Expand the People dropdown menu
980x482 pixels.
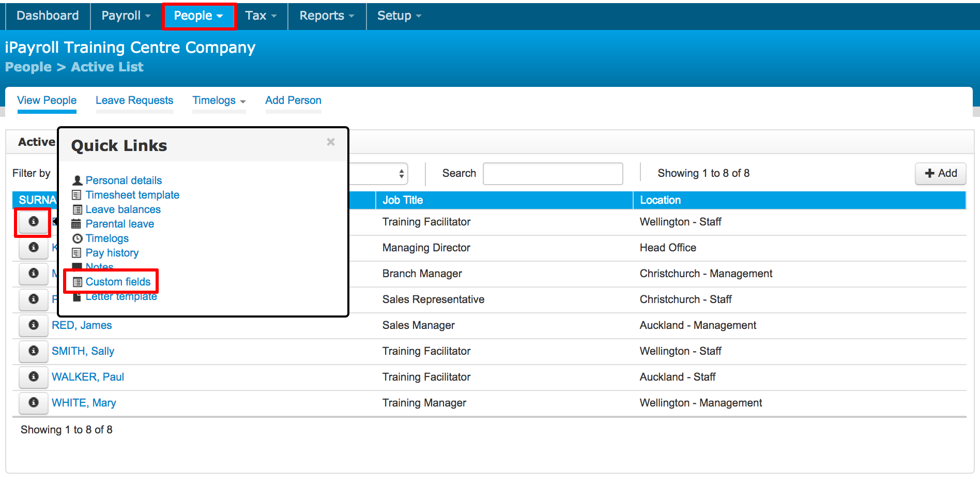tap(199, 16)
